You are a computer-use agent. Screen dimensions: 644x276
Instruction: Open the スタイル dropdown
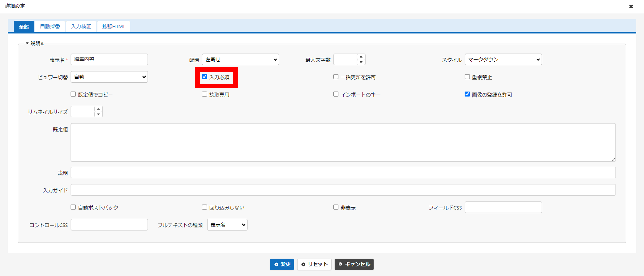pyautogui.click(x=503, y=59)
